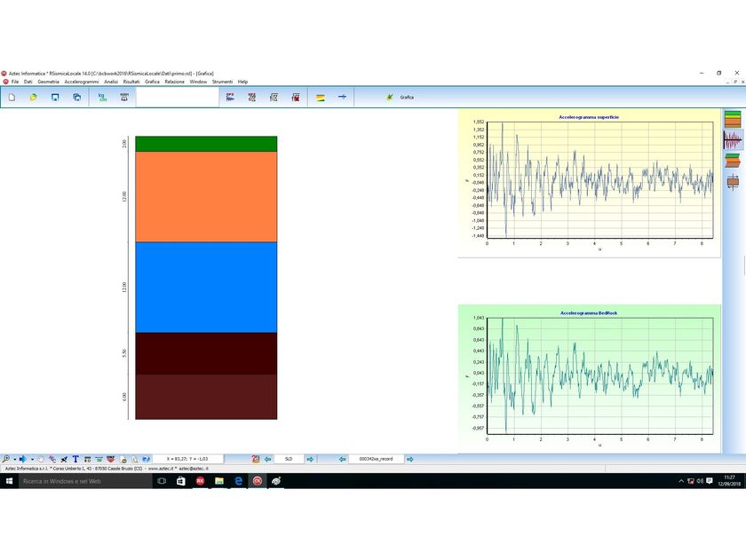This screenshot has height=560, width=746.
Task: Select the soil layers icon atop right sidebar
Action: click(733, 119)
